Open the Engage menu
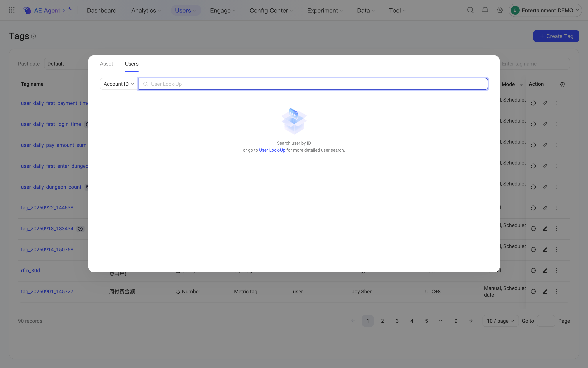The image size is (588, 368). pos(223,10)
